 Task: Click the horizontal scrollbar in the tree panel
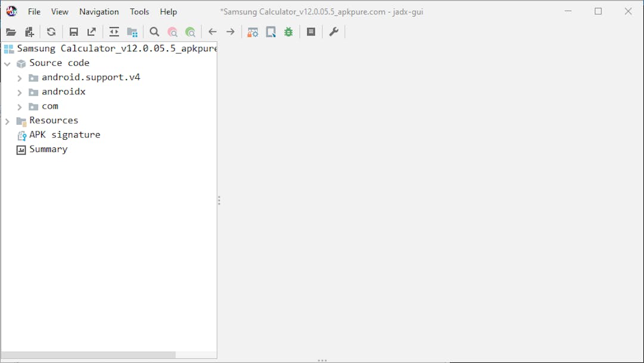pyautogui.click(x=89, y=355)
